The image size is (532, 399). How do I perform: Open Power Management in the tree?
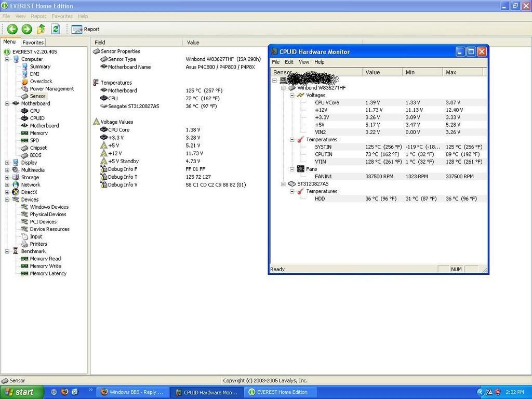click(x=51, y=88)
